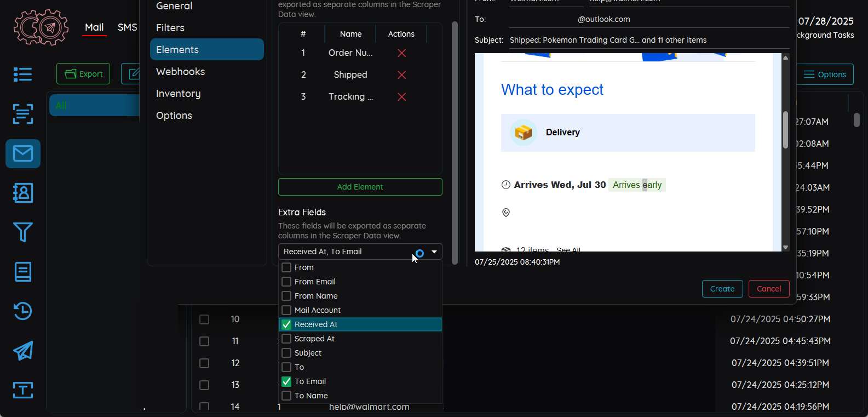The height and width of the screenshot is (417, 868).
Task: Open the SMS tab
Action: pos(127,27)
